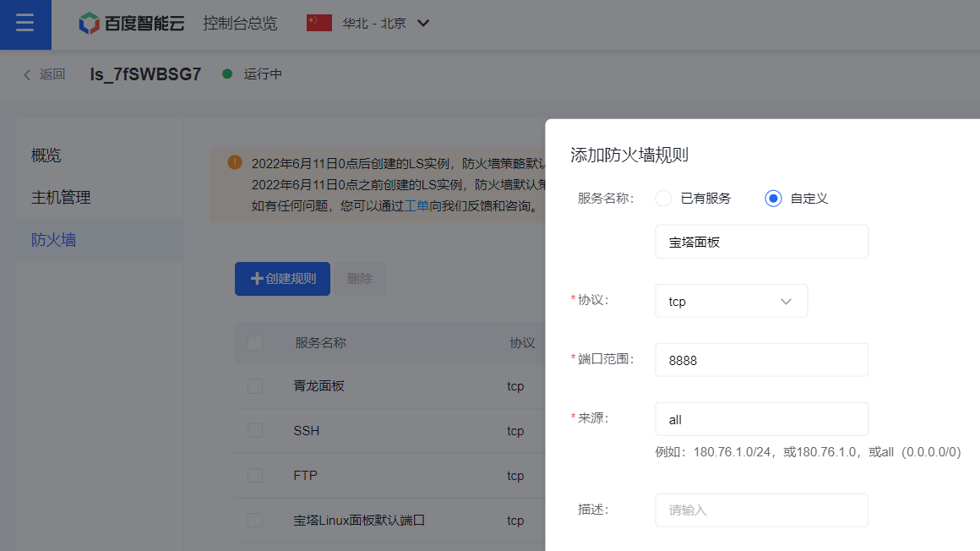Select the 自定义 radio option
980x551 pixels.
tap(773, 199)
